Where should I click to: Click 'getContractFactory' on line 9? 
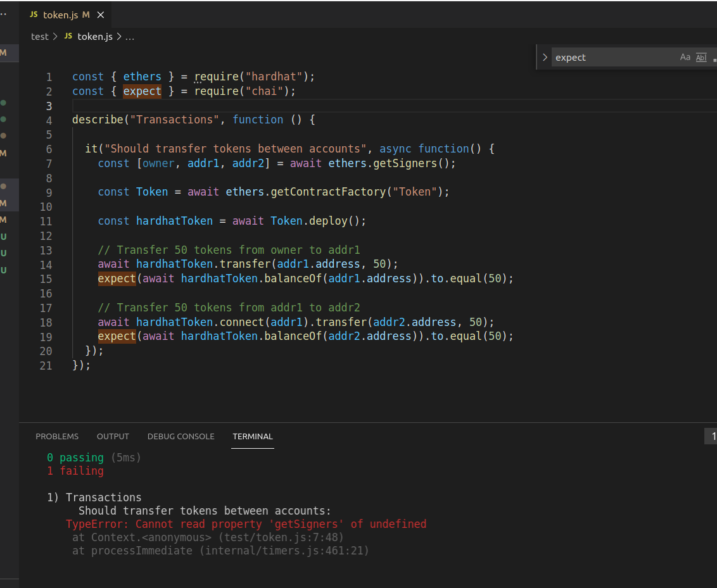(x=328, y=192)
